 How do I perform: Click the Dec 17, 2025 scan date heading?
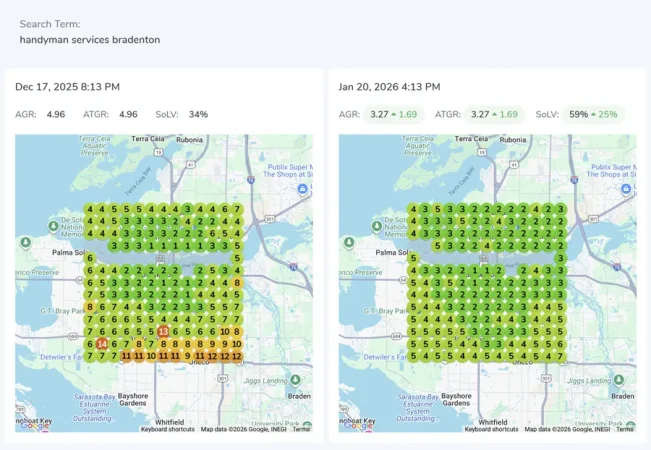(67, 87)
